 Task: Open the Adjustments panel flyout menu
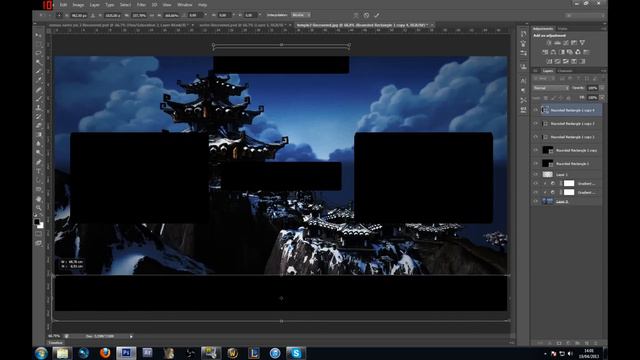coord(603,29)
